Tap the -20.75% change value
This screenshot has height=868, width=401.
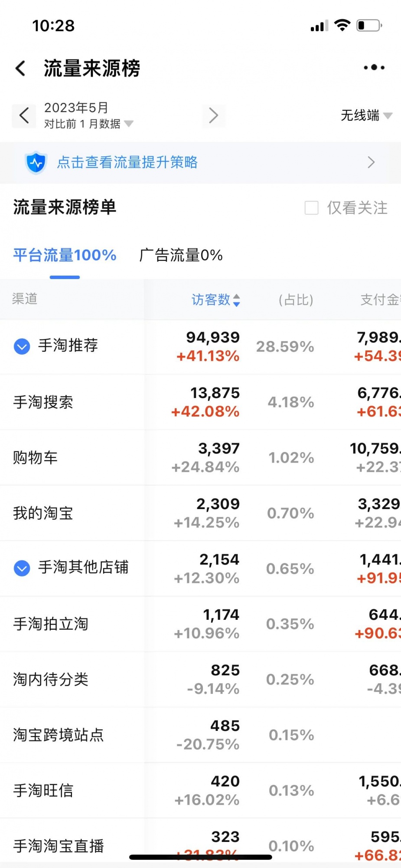tap(208, 744)
